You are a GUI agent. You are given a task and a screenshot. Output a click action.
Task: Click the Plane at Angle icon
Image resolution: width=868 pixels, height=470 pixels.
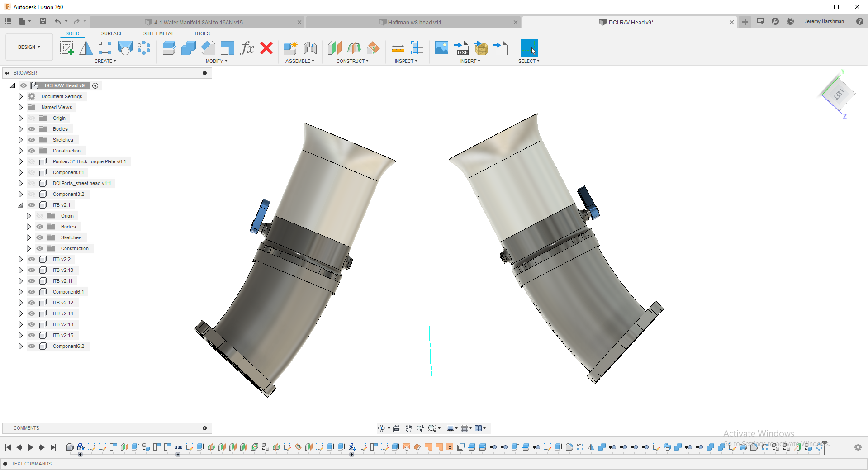[x=354, y=48]
